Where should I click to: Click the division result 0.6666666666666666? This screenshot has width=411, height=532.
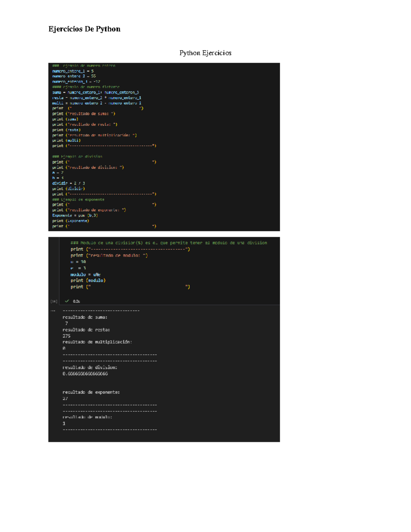pyautogui.click(x=85, y=374)
